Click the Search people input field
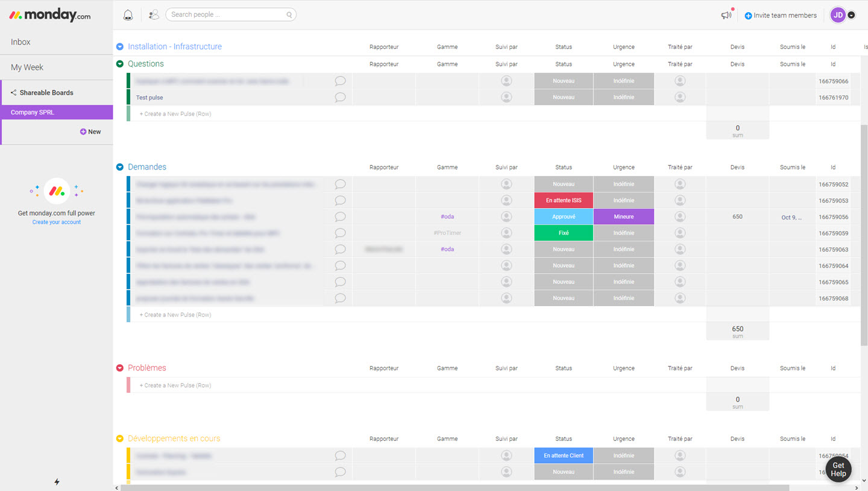The height and width of the screenshot is (491, 868). (x=227, y=14)
